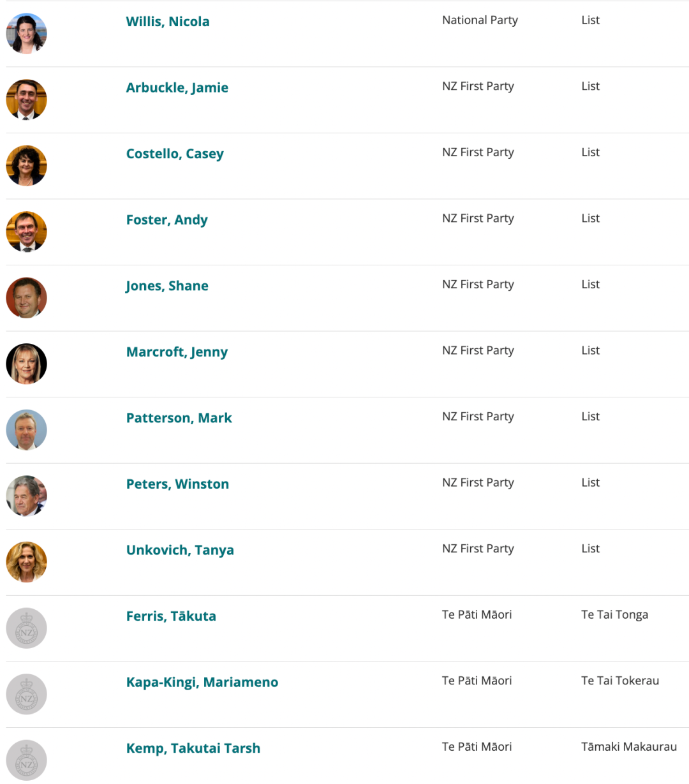Viewport: 689px width, 784px height.
Task: Click placeholder crest icon beside Kapa-Kingi, Mariameno
Action: 26,694
